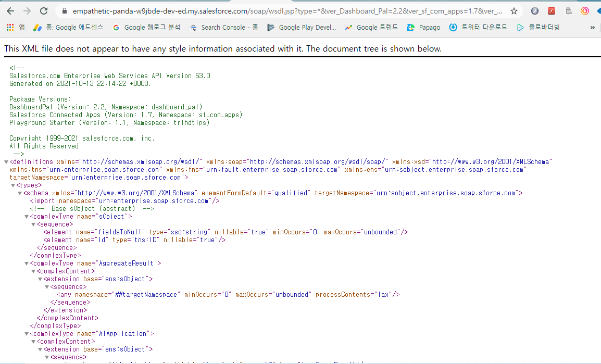Open the Google 웹로그 분석 bookmark
The height and width of the screenshot is (364, 601).
pyautogui.click(x=146, y=27)
